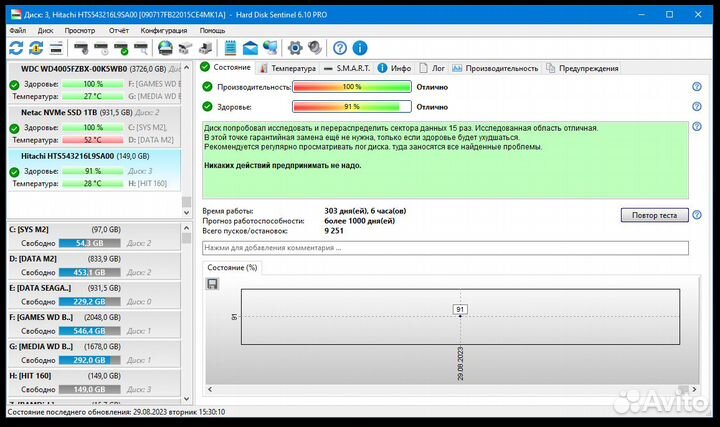
Task: Click the Производительность 100 % bar
Action: (x=352, y=86)
